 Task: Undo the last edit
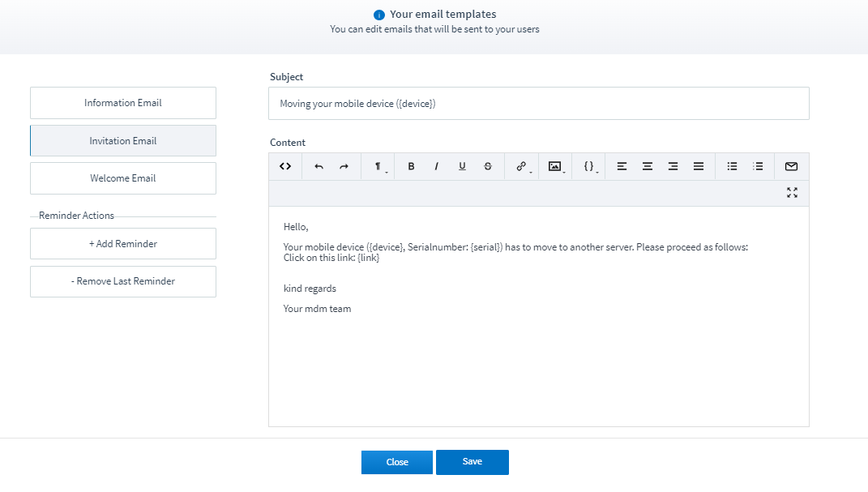pos(319,167)
